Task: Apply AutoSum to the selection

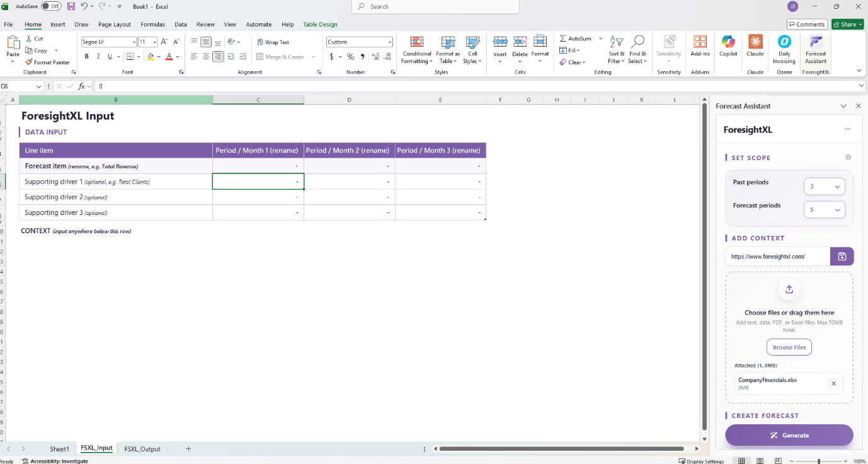Action: [576, 38]
